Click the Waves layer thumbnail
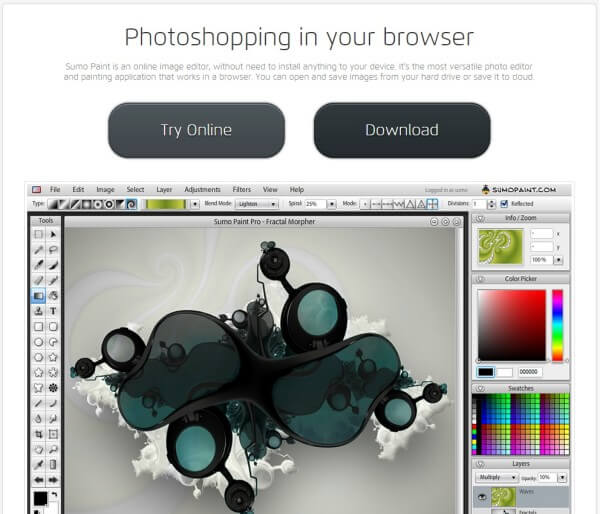Image resolution: width=600 pixels, height=514 pixels. pyautogui.click(x=503, y=496)
